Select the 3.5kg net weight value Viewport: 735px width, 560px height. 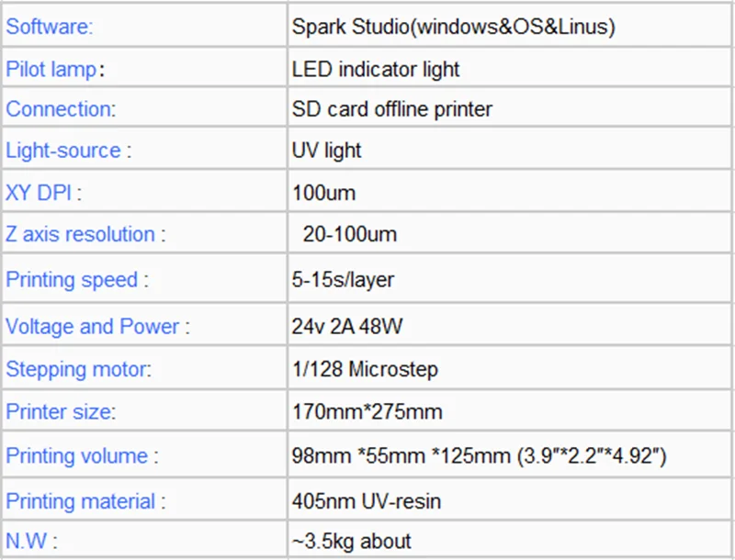tap(351, 542)
